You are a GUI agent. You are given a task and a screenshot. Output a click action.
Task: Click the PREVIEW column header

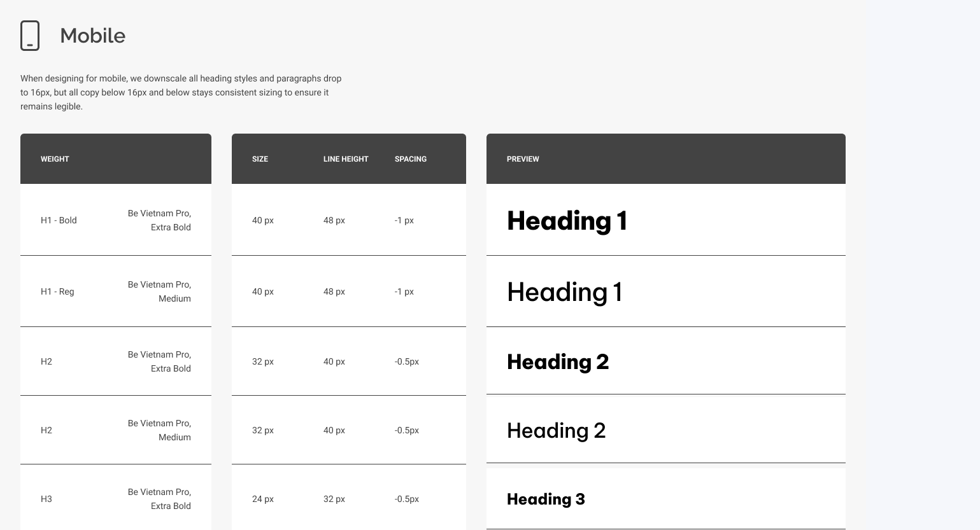(x=523, y=159)
